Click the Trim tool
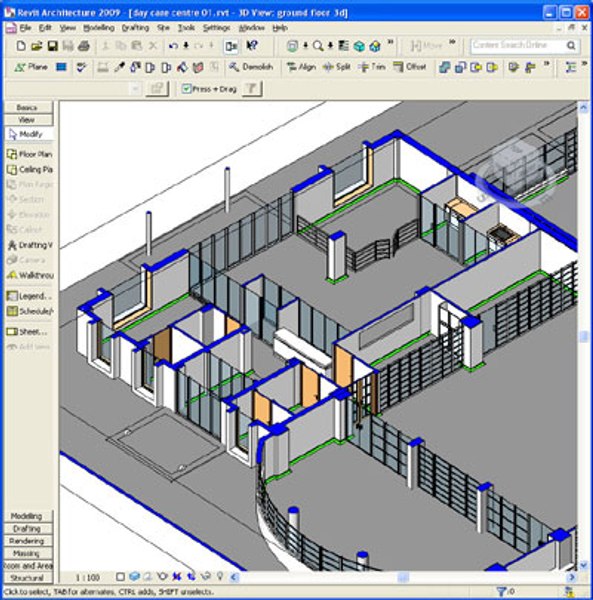This screenshot has width=593, height=600. point(372,67)
